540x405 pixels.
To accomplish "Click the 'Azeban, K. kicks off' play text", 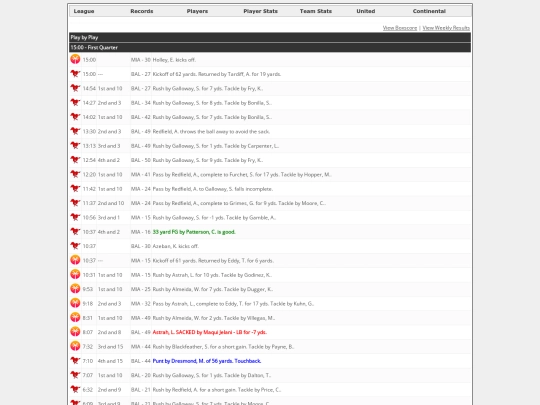I will [x=176, y=246].
